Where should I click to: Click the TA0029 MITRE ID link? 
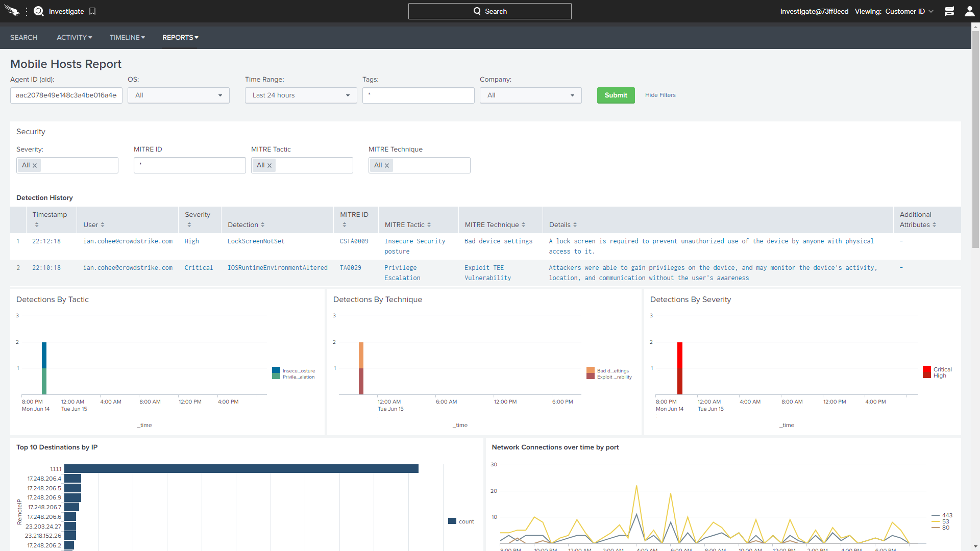tap(351, 268)
